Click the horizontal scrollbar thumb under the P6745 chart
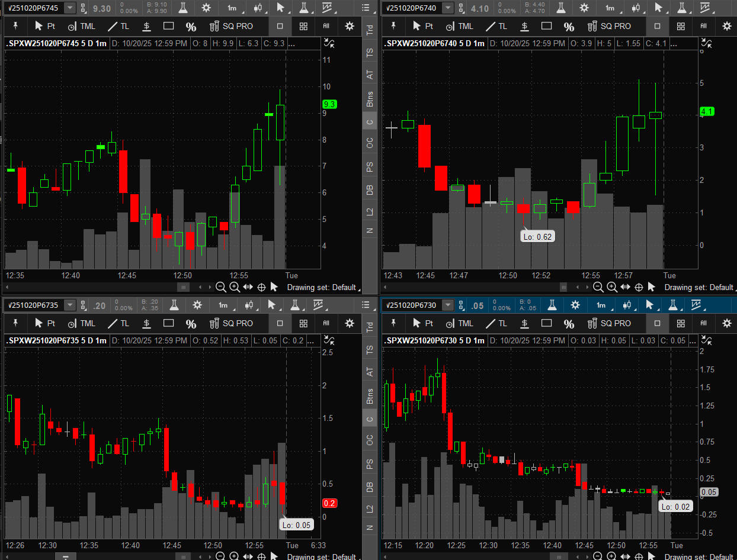 click(x=184, y=287)
